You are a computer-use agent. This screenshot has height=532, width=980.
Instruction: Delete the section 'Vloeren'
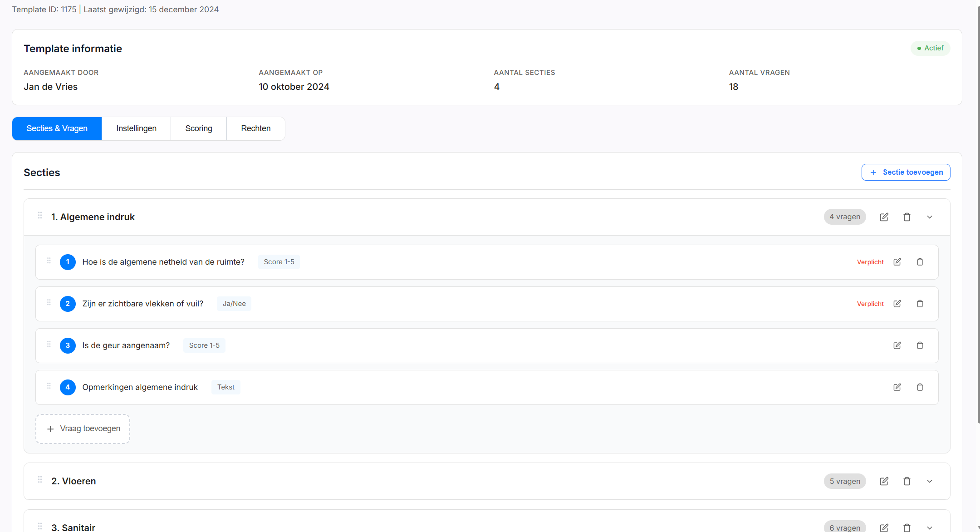(907, 481)
